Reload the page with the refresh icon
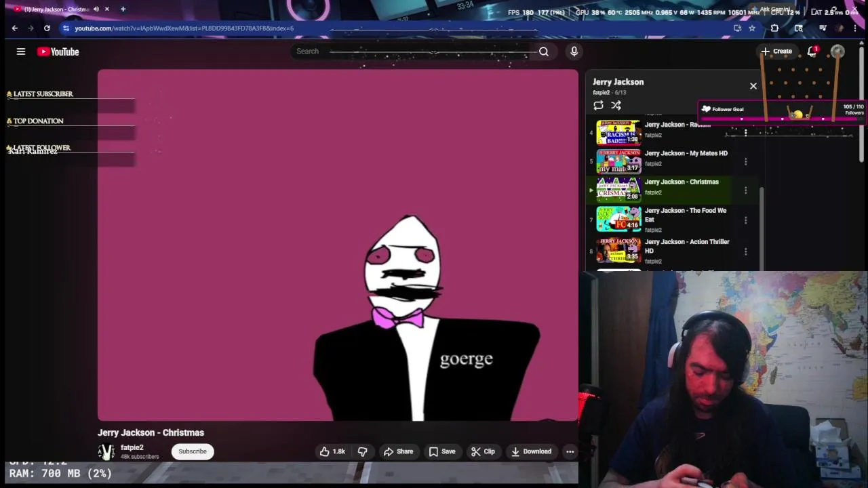Viewport: 868px width, 488px height. pyautogui.click(x=47, y=28)
